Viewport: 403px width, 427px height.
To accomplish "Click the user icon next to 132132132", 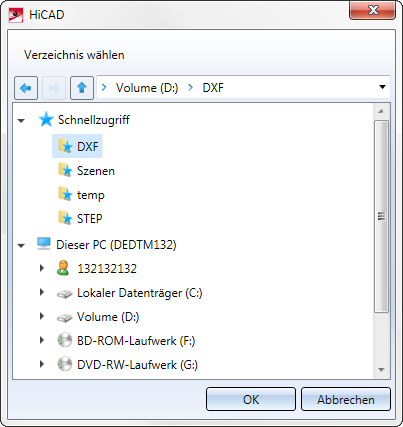I will 63,268.
